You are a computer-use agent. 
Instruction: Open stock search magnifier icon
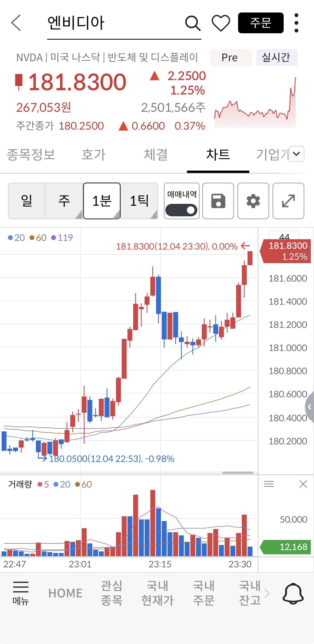click(x=193, y=23)
